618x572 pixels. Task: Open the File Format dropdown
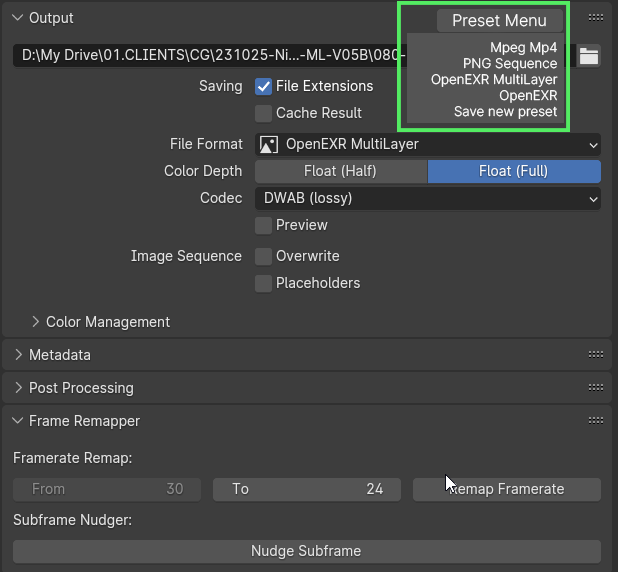tap(428, 144)
